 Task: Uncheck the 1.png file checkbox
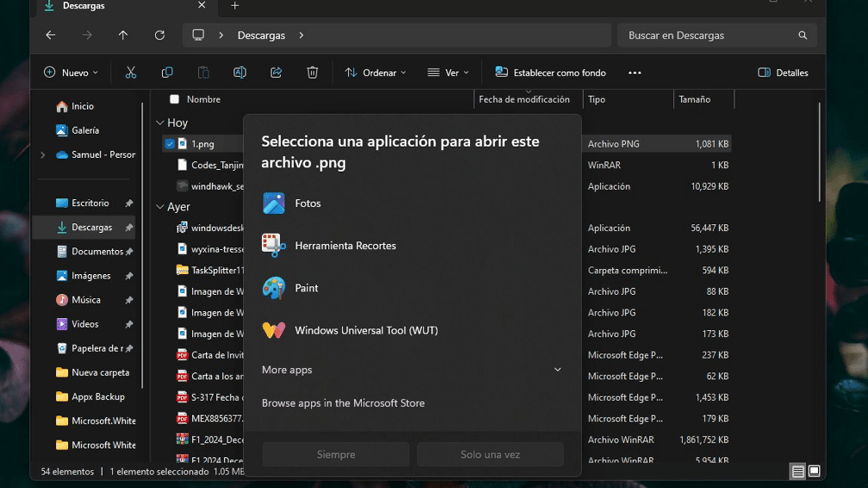pyautogui.click(x=170, y=144)
